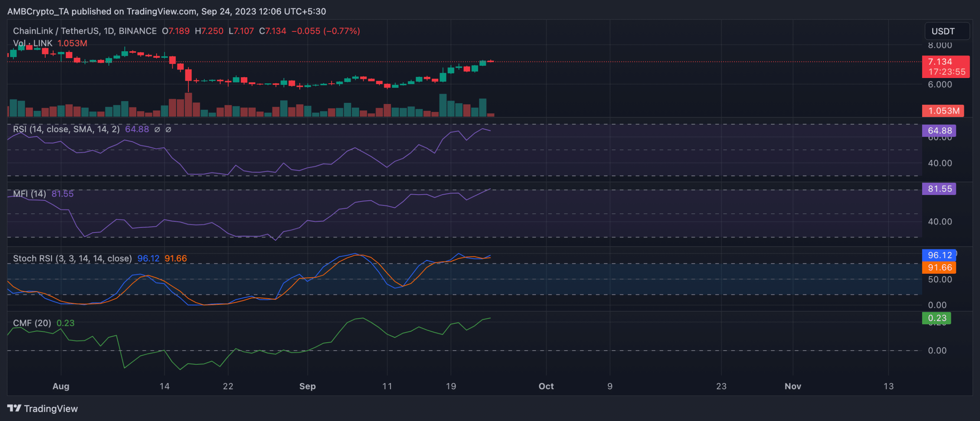This screenshot has width=980, height=421.
Task: Click the Sep label on time axis
Action: pyautogui.click(x=307, y=386)
